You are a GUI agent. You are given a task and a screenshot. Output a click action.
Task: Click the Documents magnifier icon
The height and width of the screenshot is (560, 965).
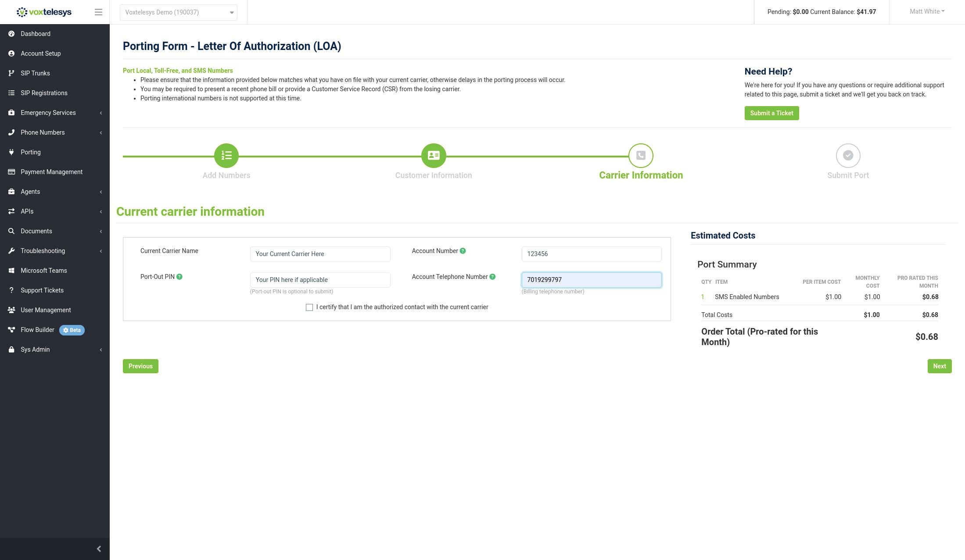11,231
